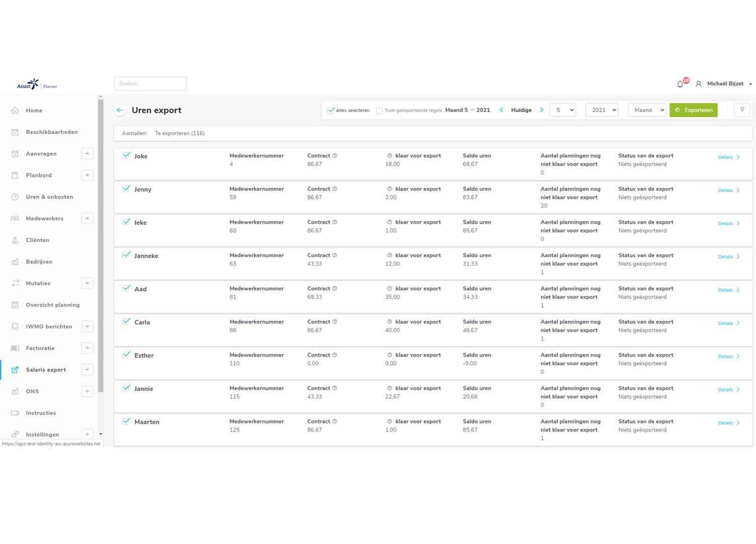Click the Zoeken search field

(x=150, y=84)
